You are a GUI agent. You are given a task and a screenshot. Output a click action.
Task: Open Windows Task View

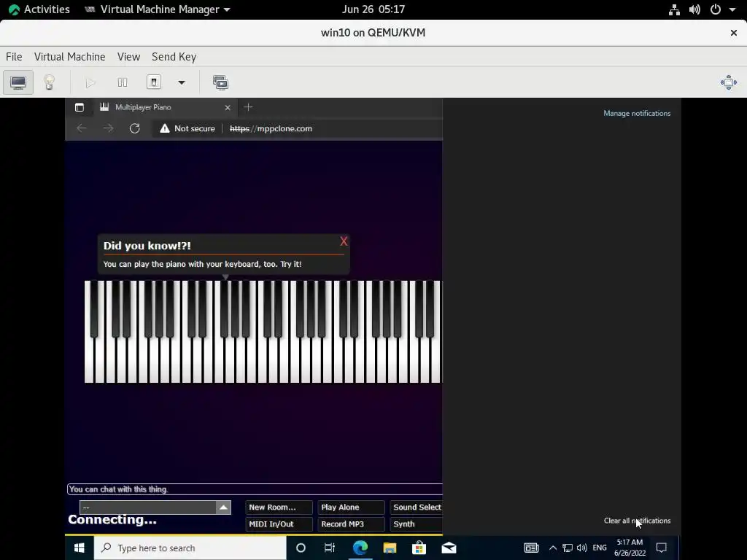(330, 548)
